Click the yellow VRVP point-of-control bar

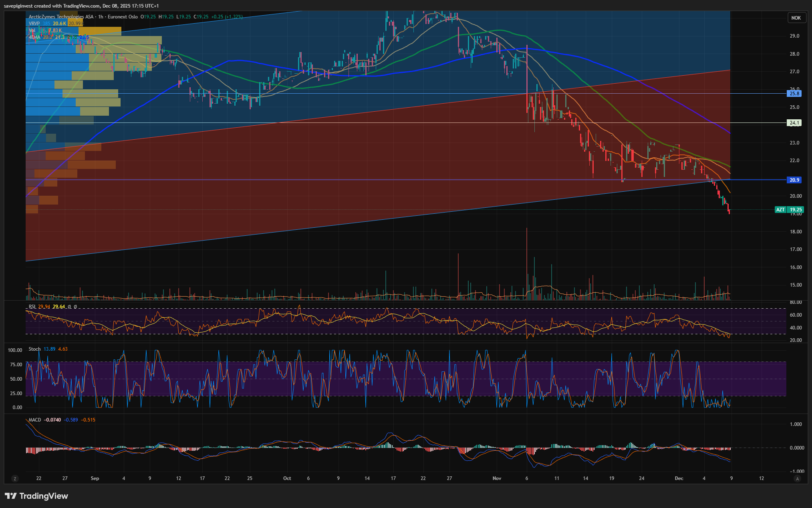click(100, 31)
